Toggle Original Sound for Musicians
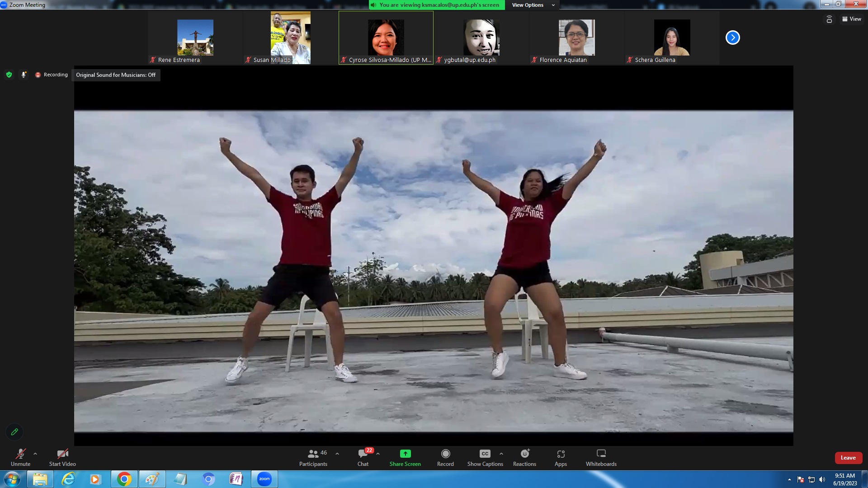 tap(116, 75)
